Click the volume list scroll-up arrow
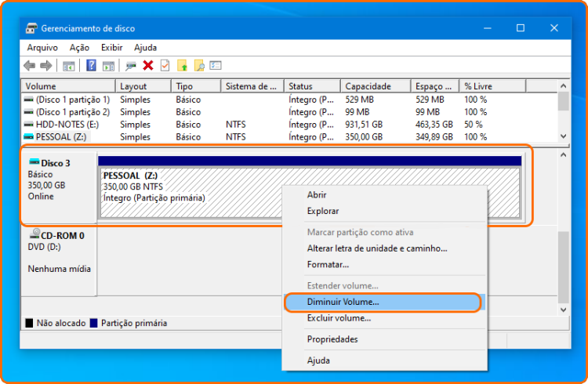The height and width of the screenshot is (384, 588). point(563,86)
